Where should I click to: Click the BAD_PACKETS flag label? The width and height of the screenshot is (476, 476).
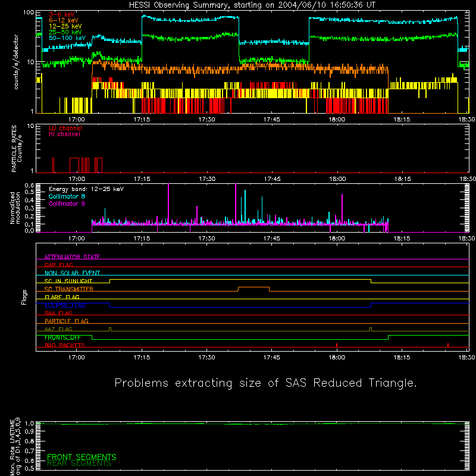(x=65, y=345)
